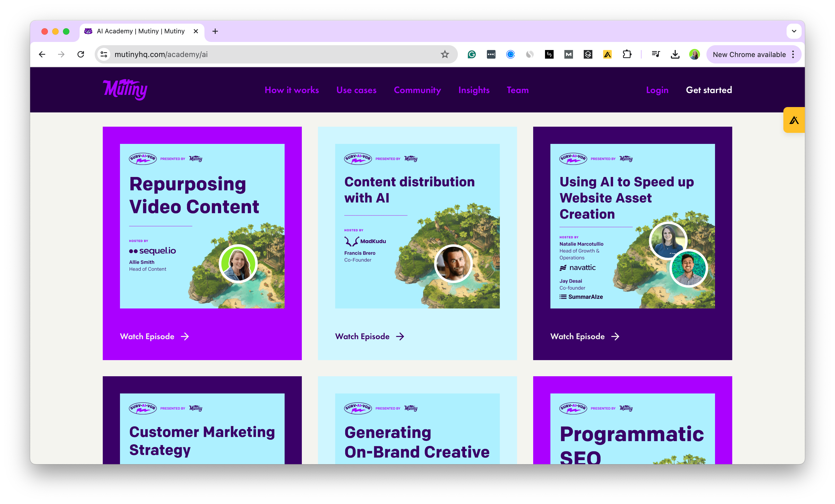The height and width of the screenshot is (504, 835).
Task: Open the How it works menu
Action: (292, 90)
